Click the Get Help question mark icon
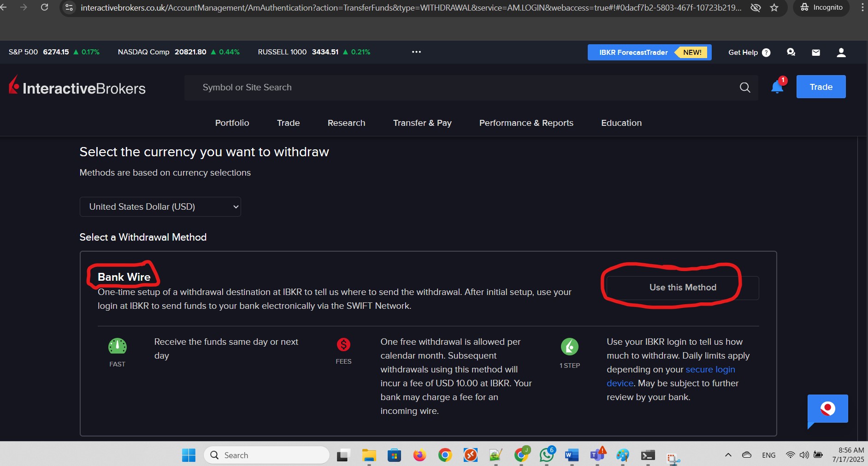 point(766,53)
